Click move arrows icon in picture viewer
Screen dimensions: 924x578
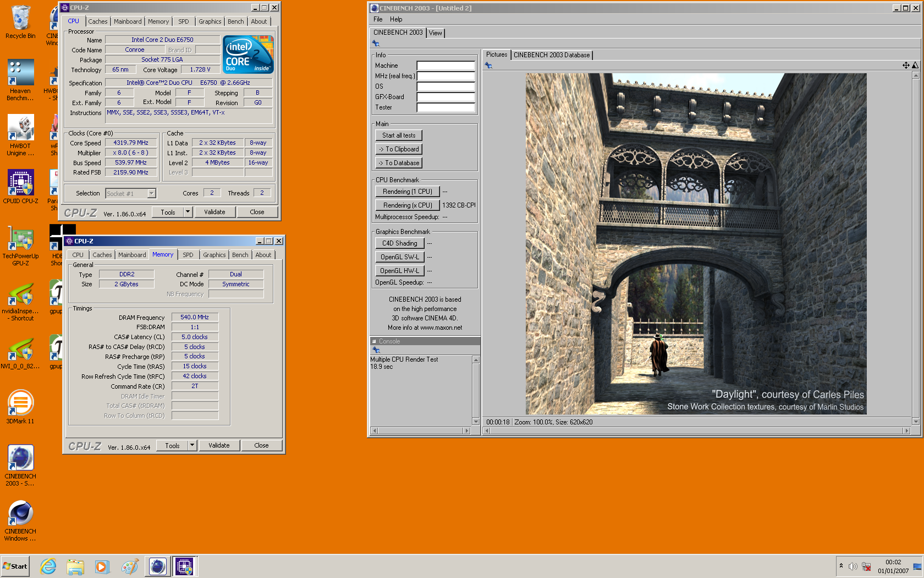[x=906, y=66]
